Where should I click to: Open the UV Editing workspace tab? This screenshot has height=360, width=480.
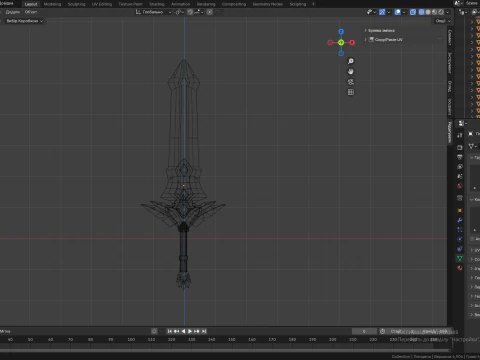(102, 4)
